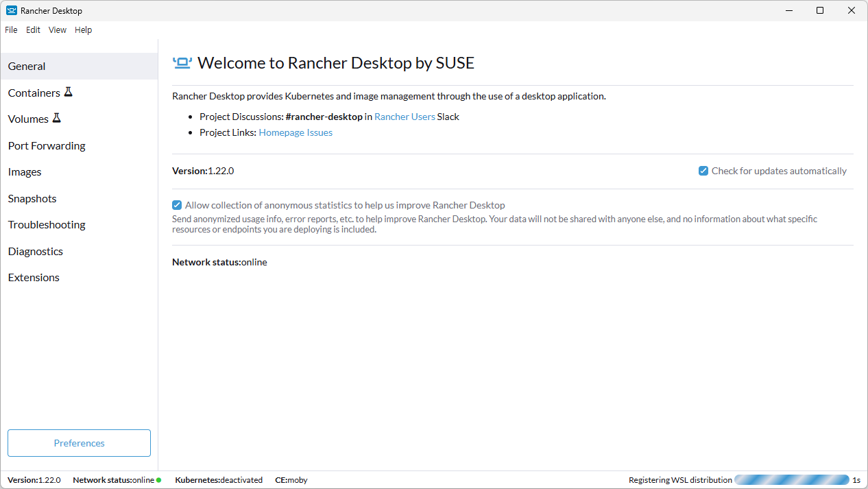
Task: Go to Volumes section
Action: click(x=79, y=119)
